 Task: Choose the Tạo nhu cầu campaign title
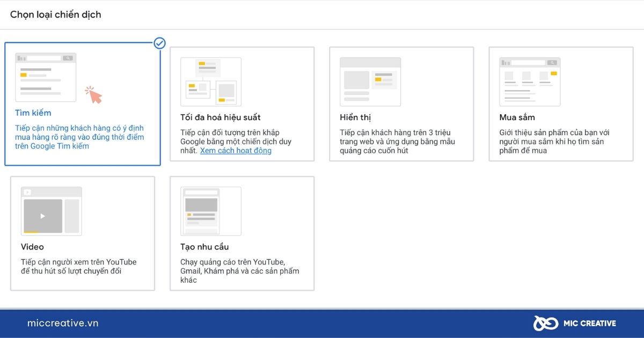click(x=204, y=247)
